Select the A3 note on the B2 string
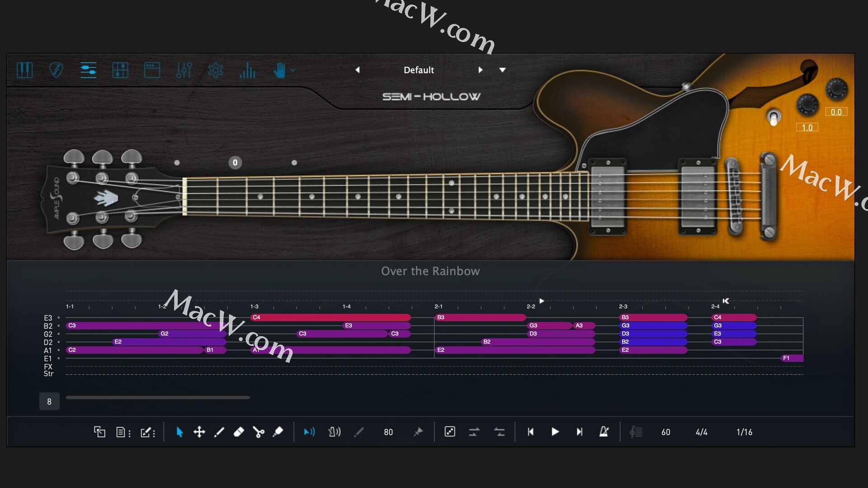The width and height of the screenshot is (868, 488). pyautogui.click(x=584, y=326)
